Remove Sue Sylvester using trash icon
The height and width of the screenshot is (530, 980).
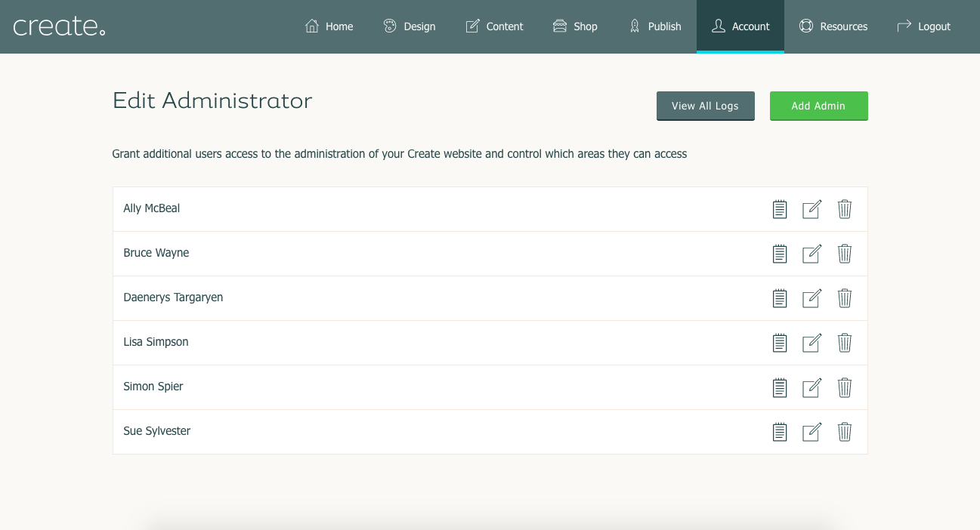[x=845, y=432]
